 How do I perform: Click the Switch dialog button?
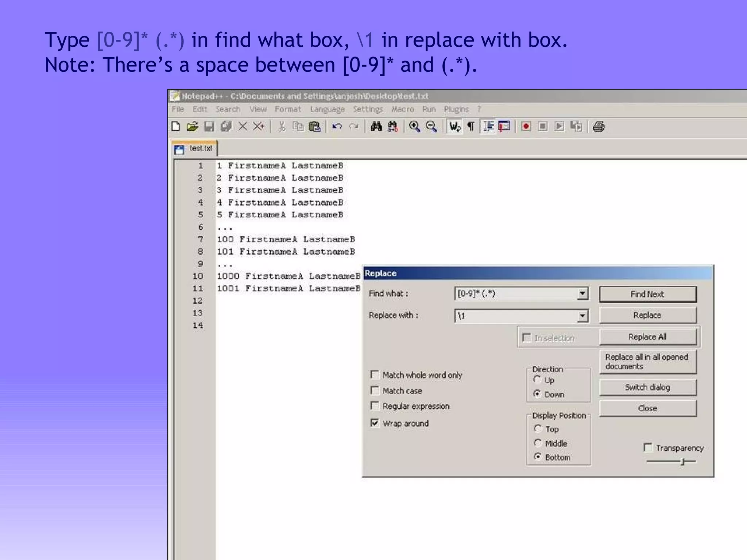point(648,388)
